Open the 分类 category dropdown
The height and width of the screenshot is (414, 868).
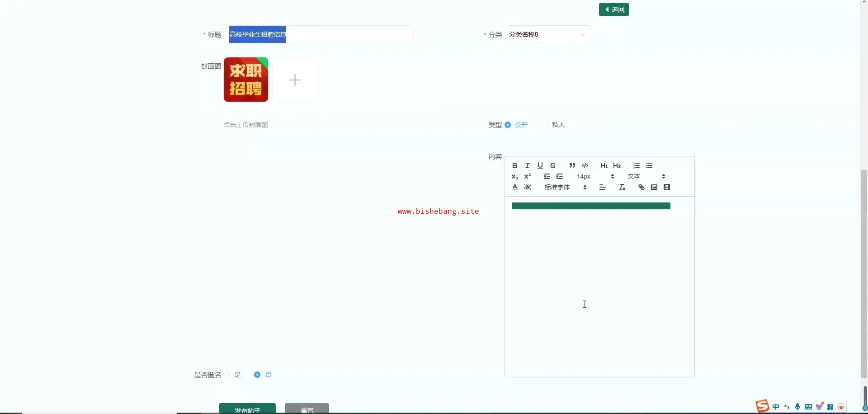point(547,34)
